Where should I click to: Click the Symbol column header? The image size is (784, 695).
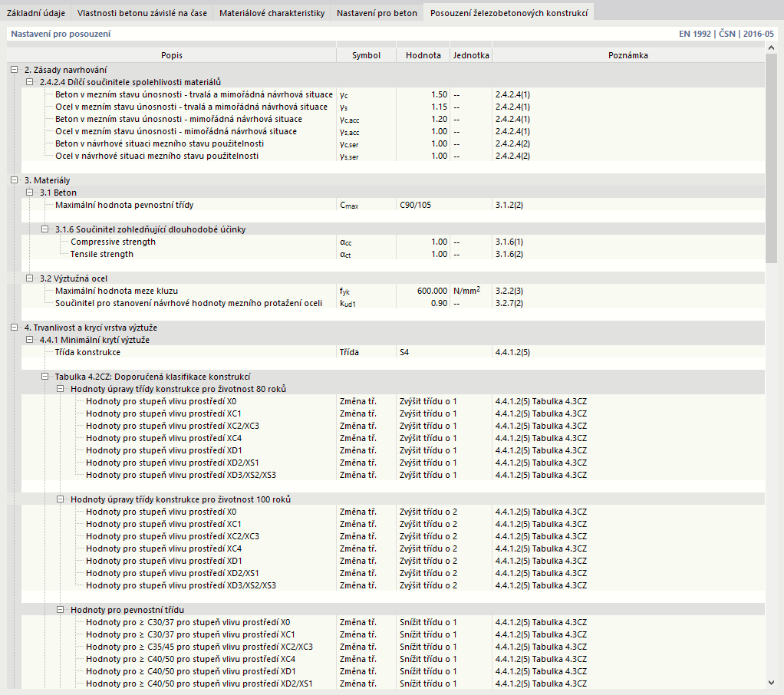pyautogui.click(x=366, y=55)
